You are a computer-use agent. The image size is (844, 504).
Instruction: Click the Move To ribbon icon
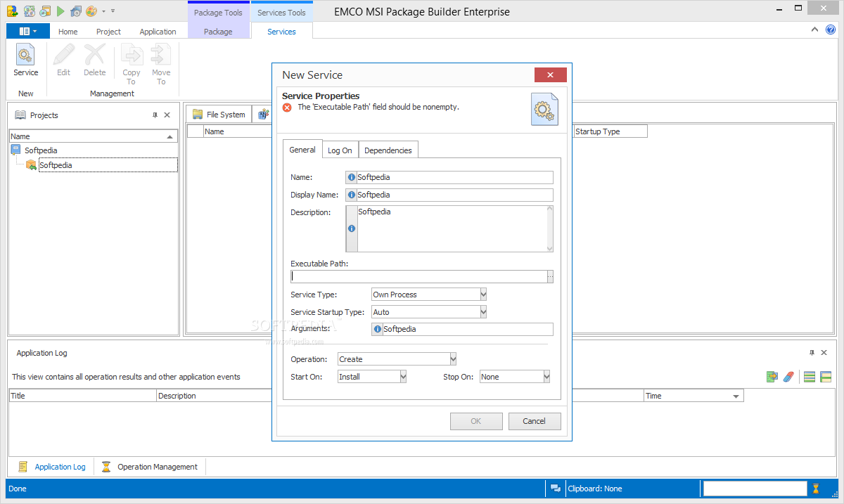coord(161,55)
